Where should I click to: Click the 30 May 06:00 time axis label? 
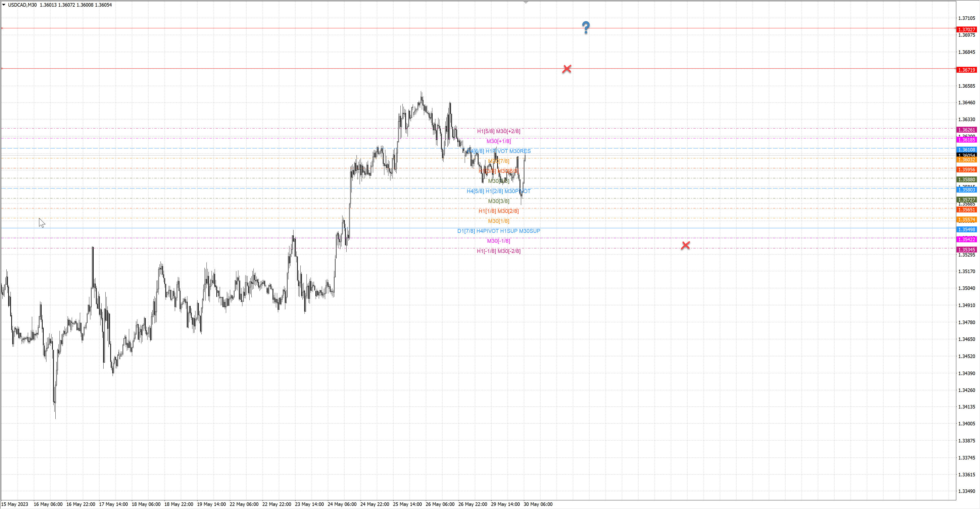pyautogui.click(x=537, y=504)
